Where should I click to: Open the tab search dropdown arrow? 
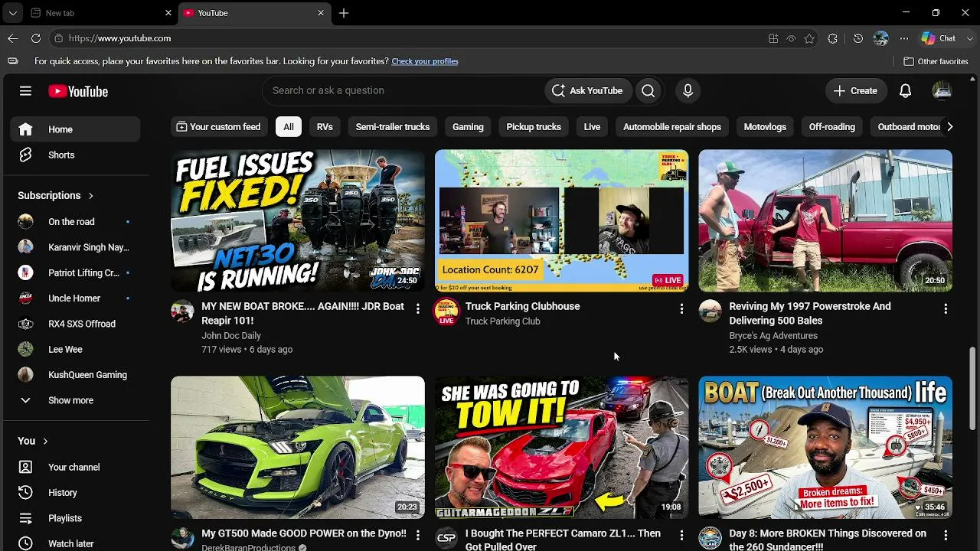tap(13, 13)
